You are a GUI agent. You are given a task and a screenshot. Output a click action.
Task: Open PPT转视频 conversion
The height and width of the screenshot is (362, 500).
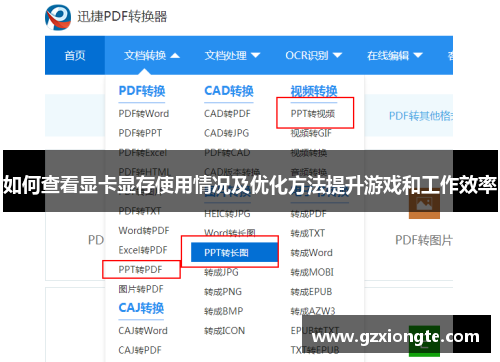coord(313,114)
